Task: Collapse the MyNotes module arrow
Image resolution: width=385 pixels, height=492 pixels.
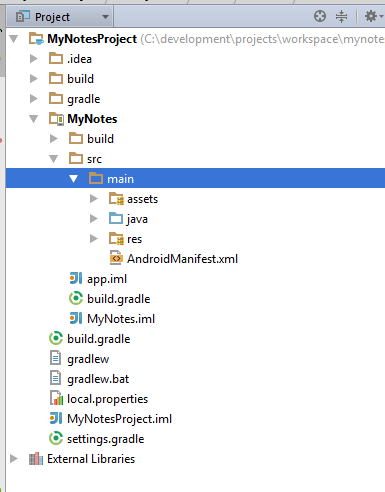Action: click(34, 119)
